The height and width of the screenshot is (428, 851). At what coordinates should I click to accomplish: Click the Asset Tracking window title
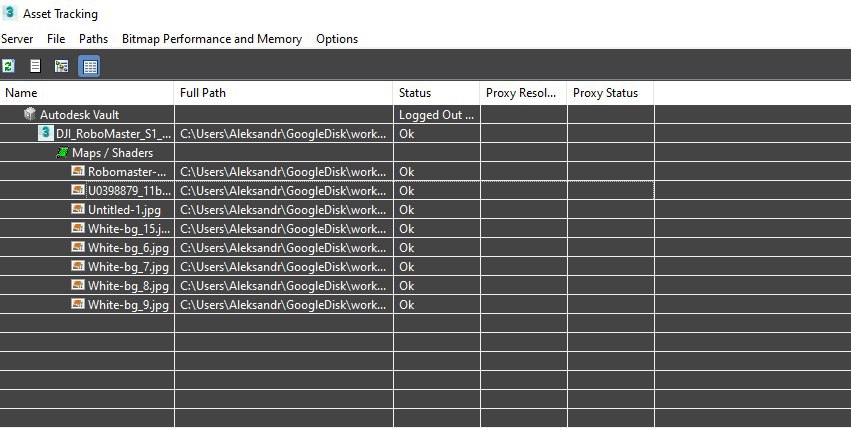(60, 14)
